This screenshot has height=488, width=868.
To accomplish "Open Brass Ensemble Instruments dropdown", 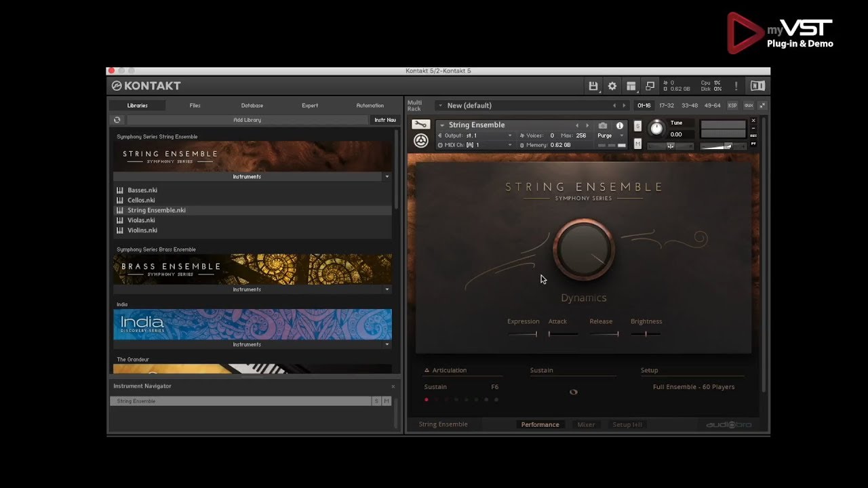I will click(x=387, y=289).
